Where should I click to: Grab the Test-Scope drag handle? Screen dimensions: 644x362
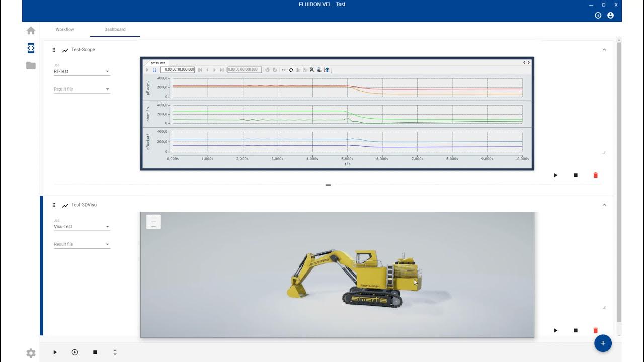point(54,50)
